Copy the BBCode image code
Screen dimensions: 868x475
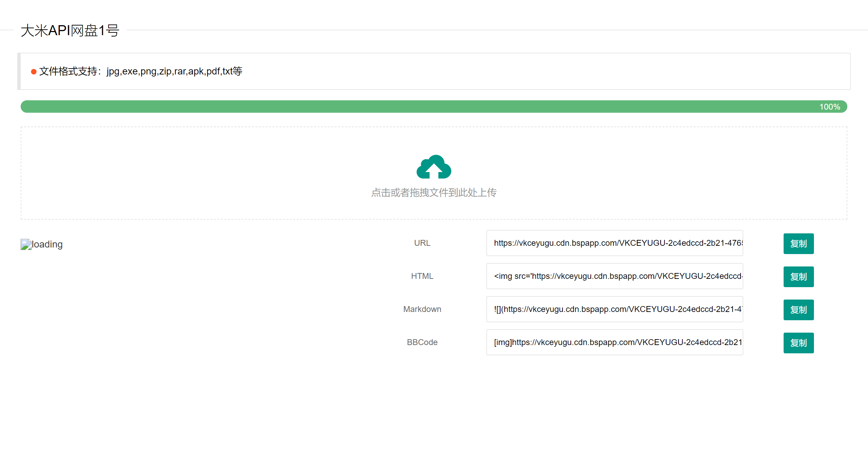coord(798,343)
